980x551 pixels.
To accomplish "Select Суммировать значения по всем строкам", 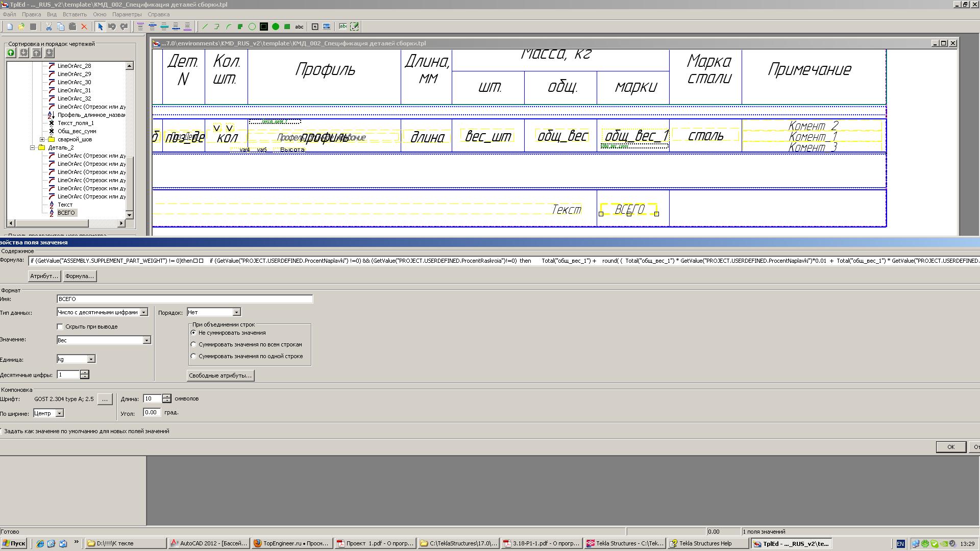I will pyautogui.click(x=193, y=344).
